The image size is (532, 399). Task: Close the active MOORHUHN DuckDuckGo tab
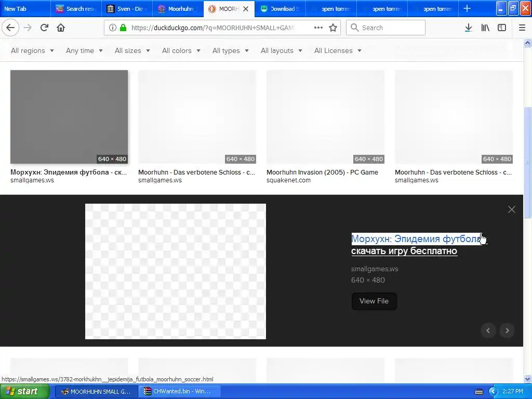(x=246, y=9)
